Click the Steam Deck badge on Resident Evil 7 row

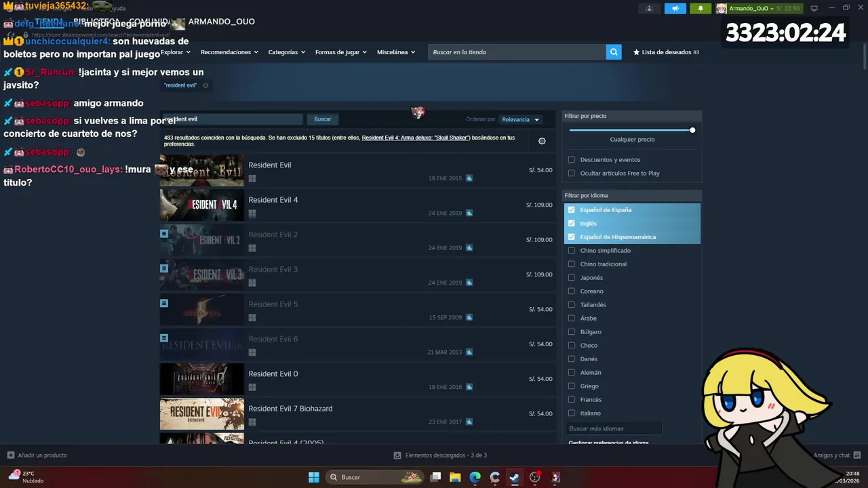(469, 422)
